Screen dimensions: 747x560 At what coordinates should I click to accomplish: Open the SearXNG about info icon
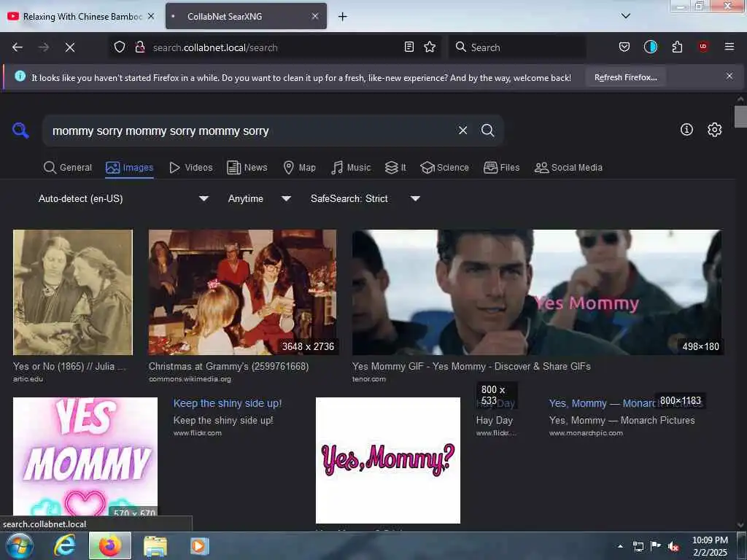[x=686, y=130]
